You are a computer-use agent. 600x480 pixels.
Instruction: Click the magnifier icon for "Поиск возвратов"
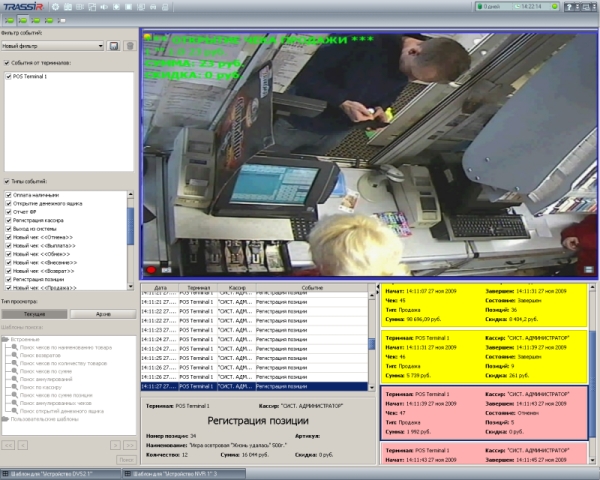pos(15,355)
